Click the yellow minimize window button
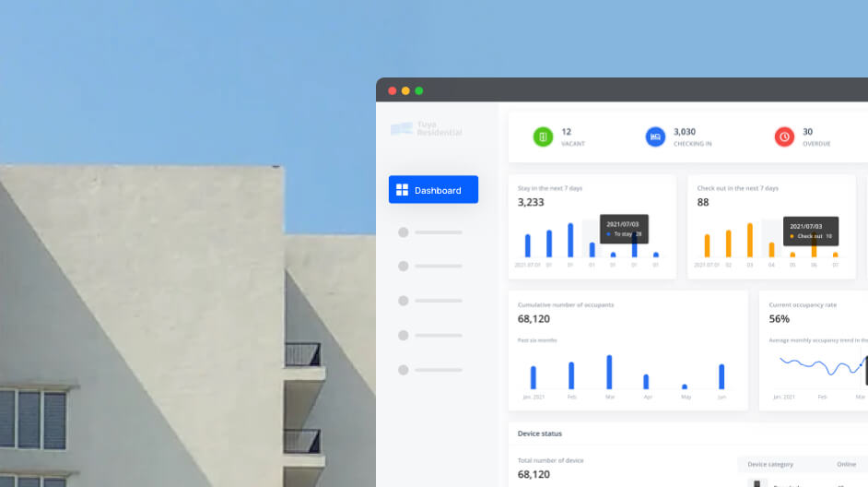The image size is (868, 487). coord(405,90)
